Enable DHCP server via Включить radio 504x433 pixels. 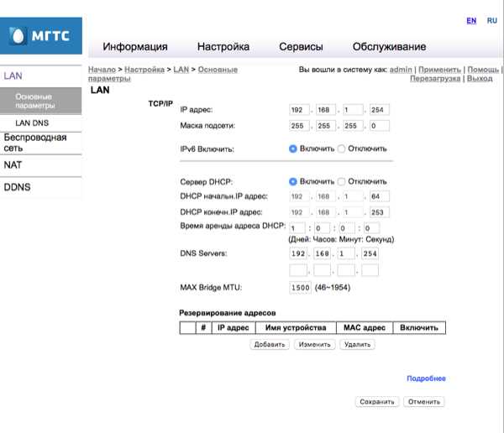point(293,181)
